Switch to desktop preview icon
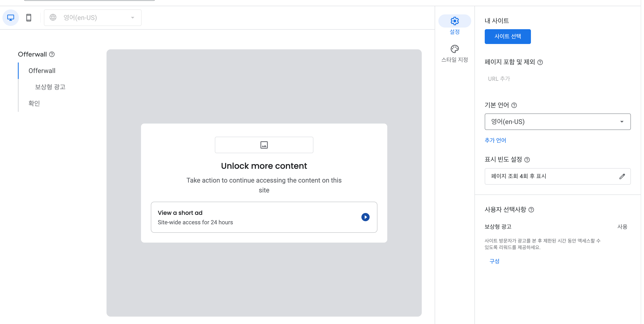 pos(10,17)
